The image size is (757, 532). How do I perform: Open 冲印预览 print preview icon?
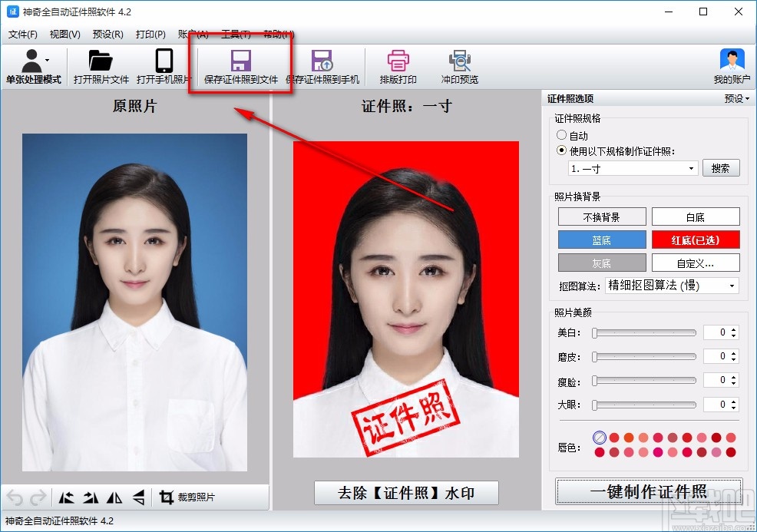point(460,61)
